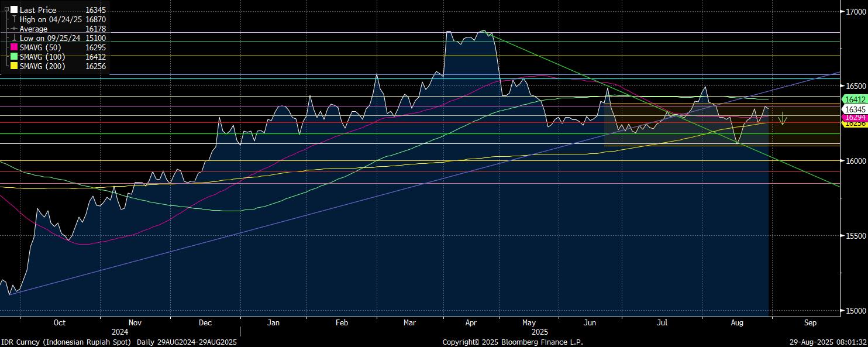Click the green 16412 price axis tag
The width and height of the screenshot is (868, 347).
point(853,100)
